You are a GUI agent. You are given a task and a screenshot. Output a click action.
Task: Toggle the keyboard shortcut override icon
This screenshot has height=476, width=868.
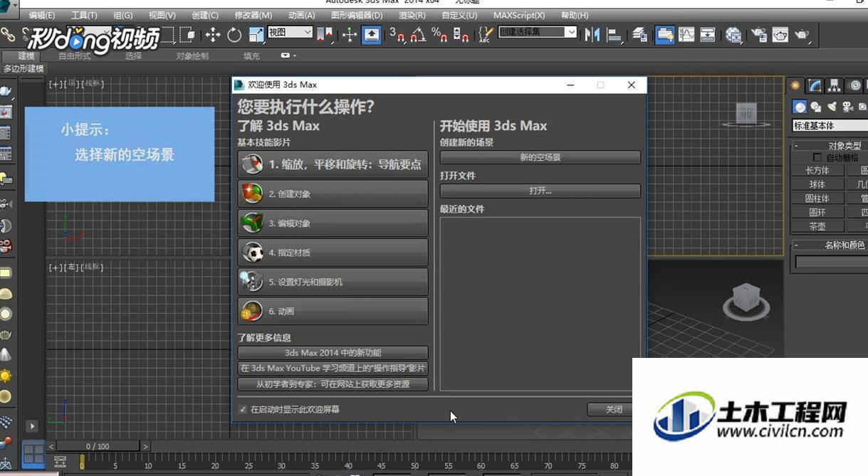click(371, 35)
